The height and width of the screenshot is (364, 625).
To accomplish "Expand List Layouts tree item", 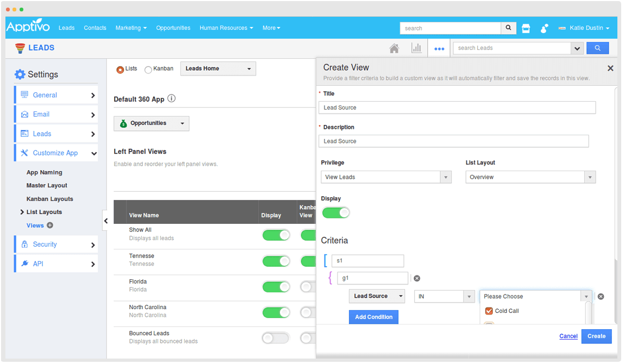I will (x=22, y=212).
